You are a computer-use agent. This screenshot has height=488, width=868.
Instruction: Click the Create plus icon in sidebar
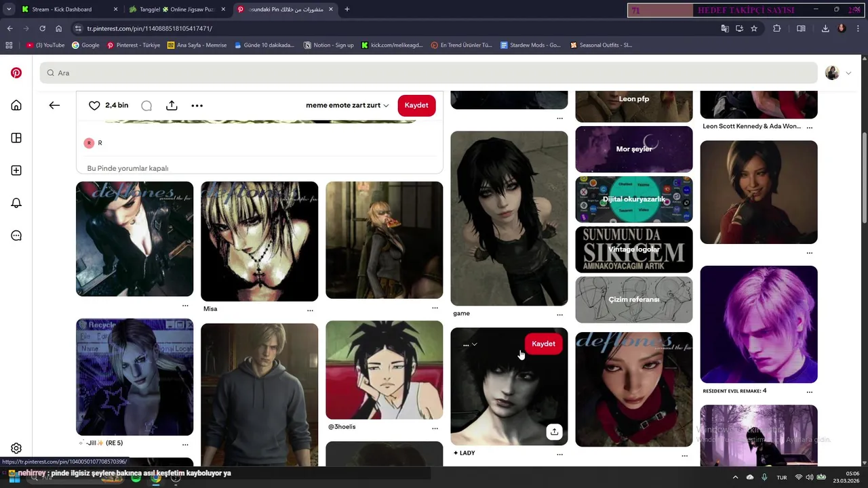click(16, 170)
